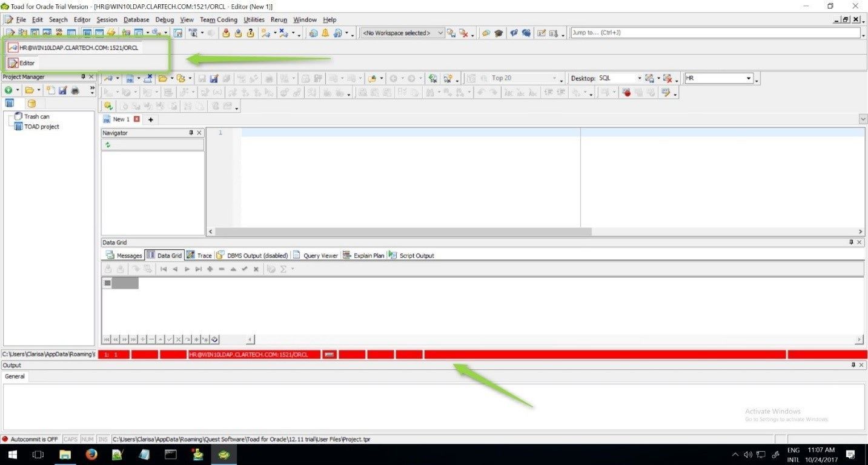Click the blue project tab icon in Project Manager

[10, 103]
